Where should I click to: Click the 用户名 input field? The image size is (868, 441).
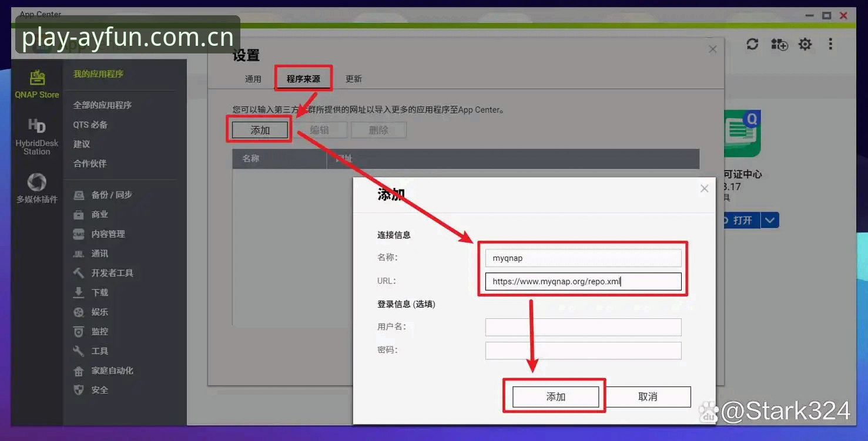pos(583,327)
